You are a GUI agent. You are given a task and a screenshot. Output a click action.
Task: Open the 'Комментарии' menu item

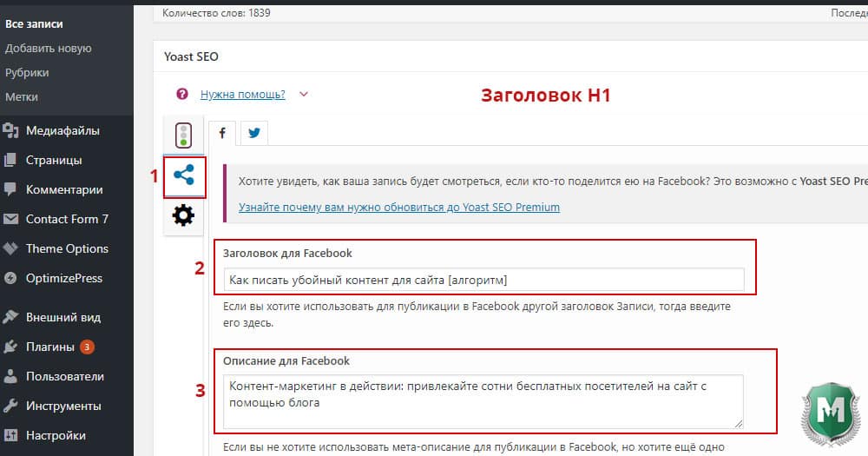pyautogui.click(x=64, y=189)
